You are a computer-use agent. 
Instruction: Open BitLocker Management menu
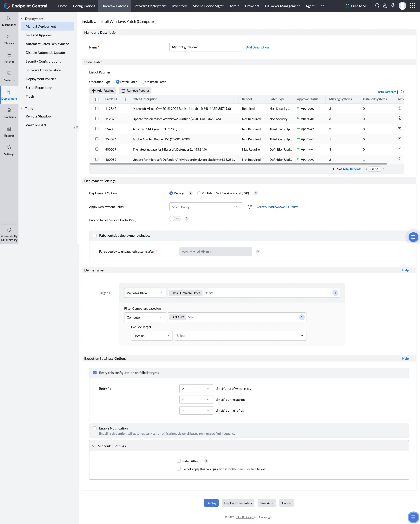tap(282, 6)
